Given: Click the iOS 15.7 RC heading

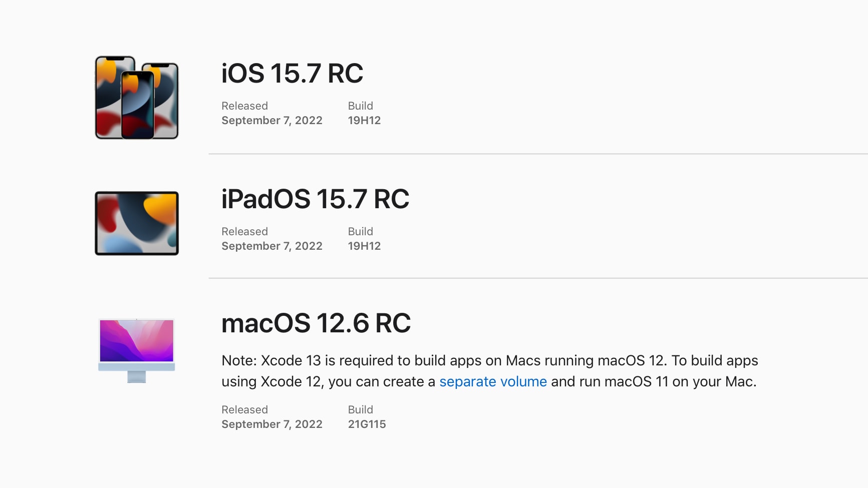Looking at the screenshot, I should point(292,74).
